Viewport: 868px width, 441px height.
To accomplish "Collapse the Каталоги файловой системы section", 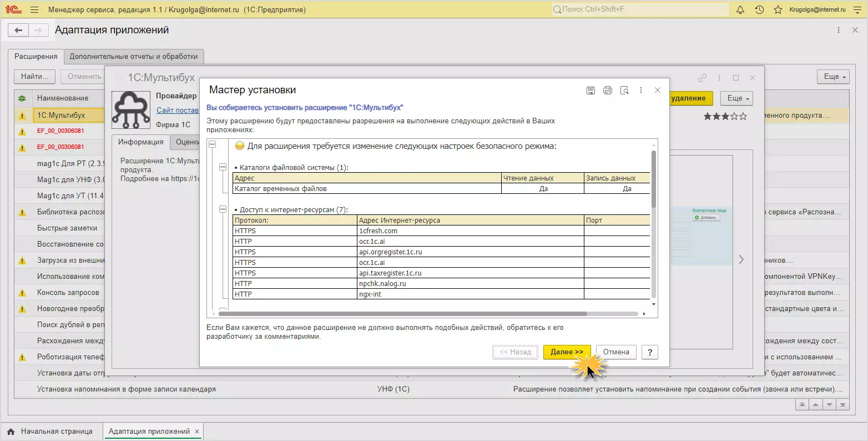I will (223, 167).
